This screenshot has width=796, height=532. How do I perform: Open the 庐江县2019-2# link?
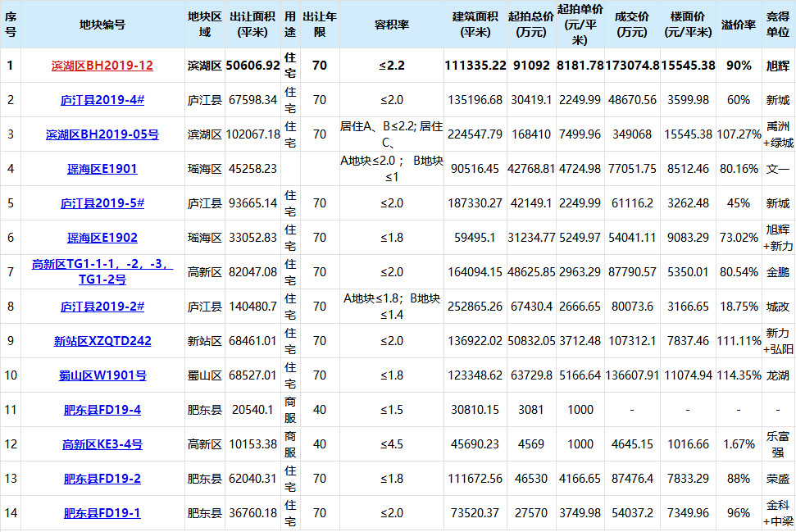pos(102,307)
